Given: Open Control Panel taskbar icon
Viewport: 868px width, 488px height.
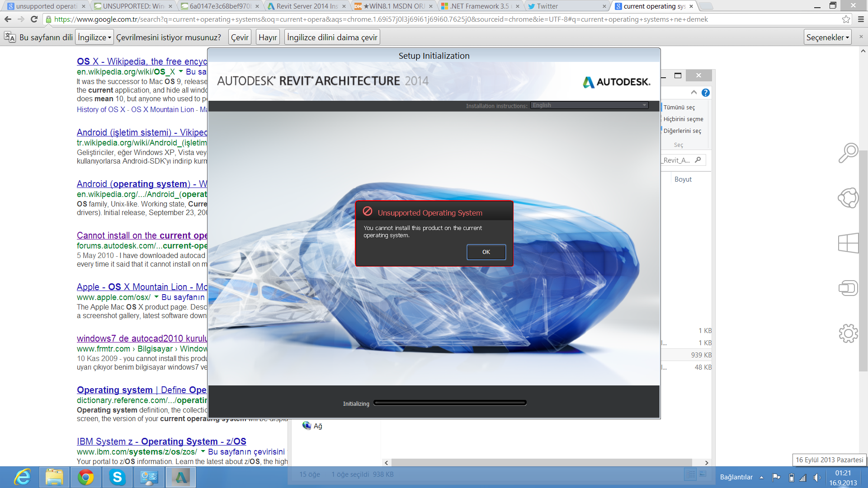Looking at the screenshot, I should coord(149,477).
